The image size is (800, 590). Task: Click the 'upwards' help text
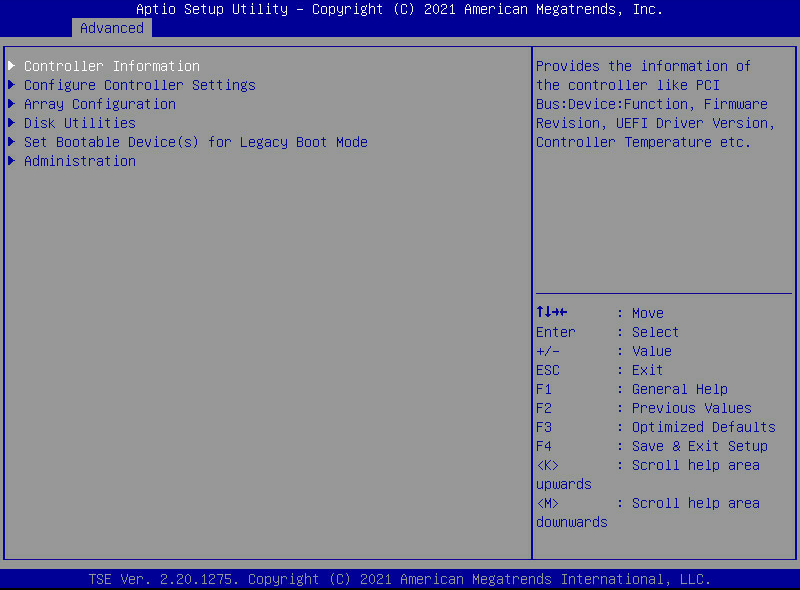(564, 484)
